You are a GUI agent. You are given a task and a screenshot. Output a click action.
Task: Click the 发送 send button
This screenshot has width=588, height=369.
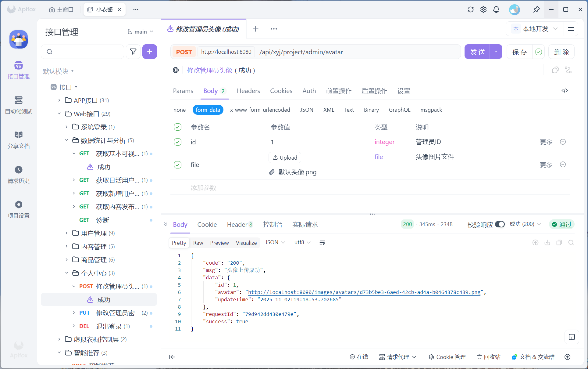point(477,52)
